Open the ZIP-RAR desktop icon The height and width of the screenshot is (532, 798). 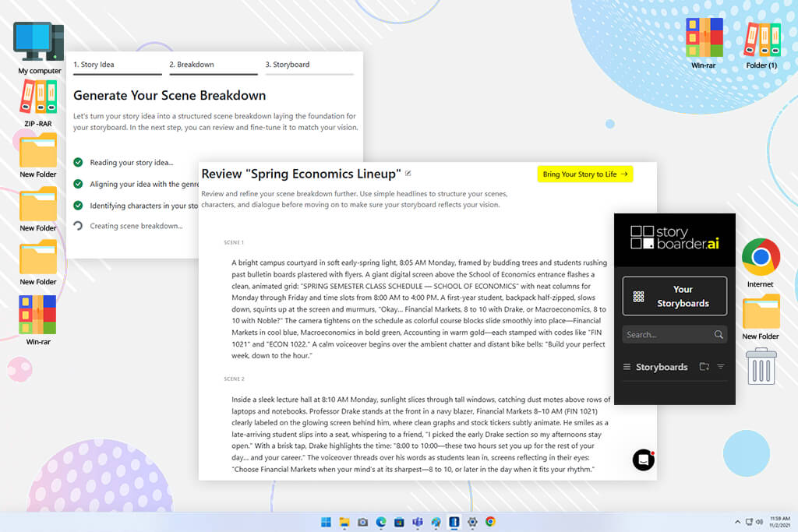[38, 104]
